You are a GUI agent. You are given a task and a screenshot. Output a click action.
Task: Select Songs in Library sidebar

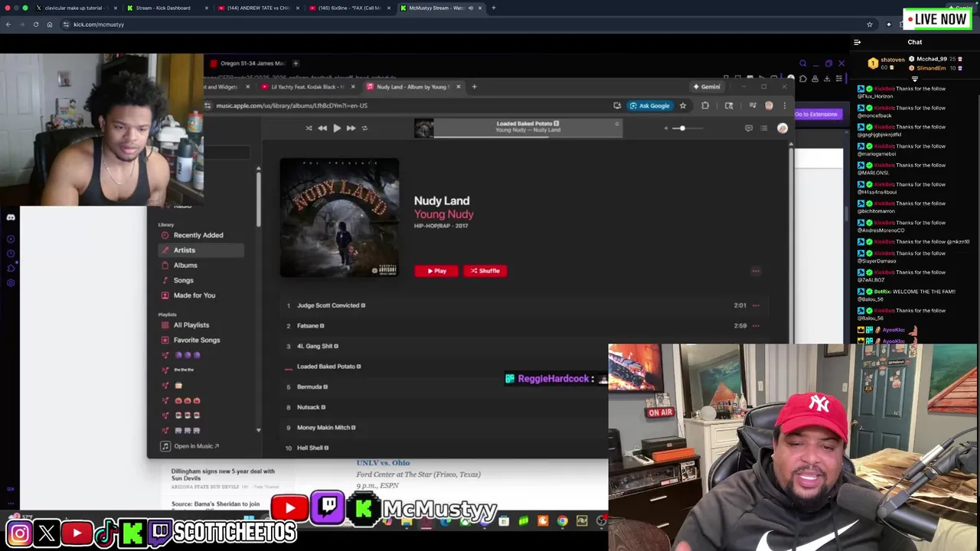pos(183,280)
